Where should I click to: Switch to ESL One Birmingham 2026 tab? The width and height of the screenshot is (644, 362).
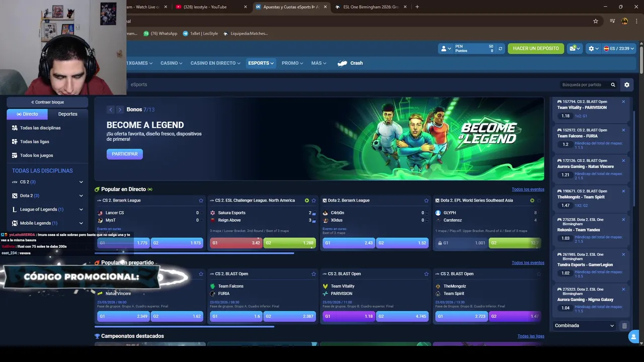click(x=371, y=7)
